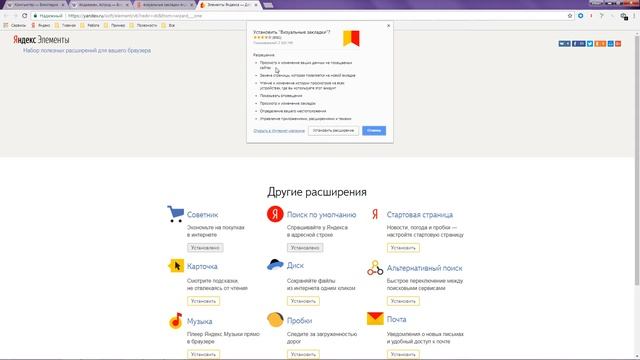Click the Yandex Elements logo

click(41, 40)
